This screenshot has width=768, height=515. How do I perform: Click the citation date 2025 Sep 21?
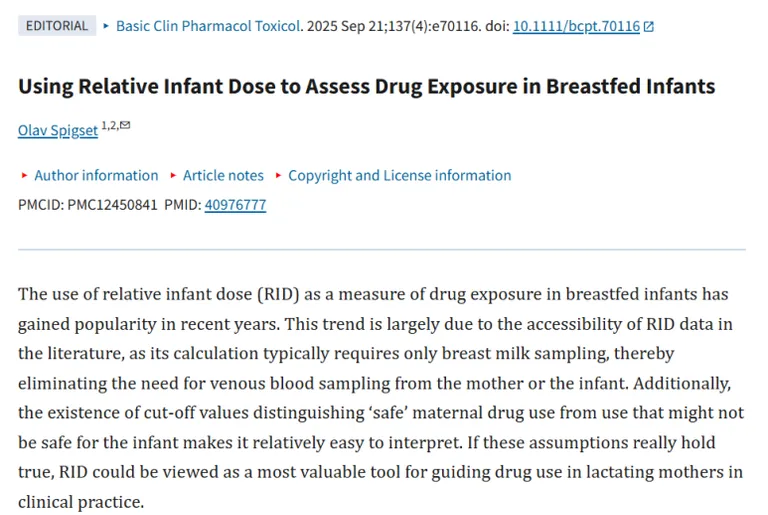click(x=345, y=26)
